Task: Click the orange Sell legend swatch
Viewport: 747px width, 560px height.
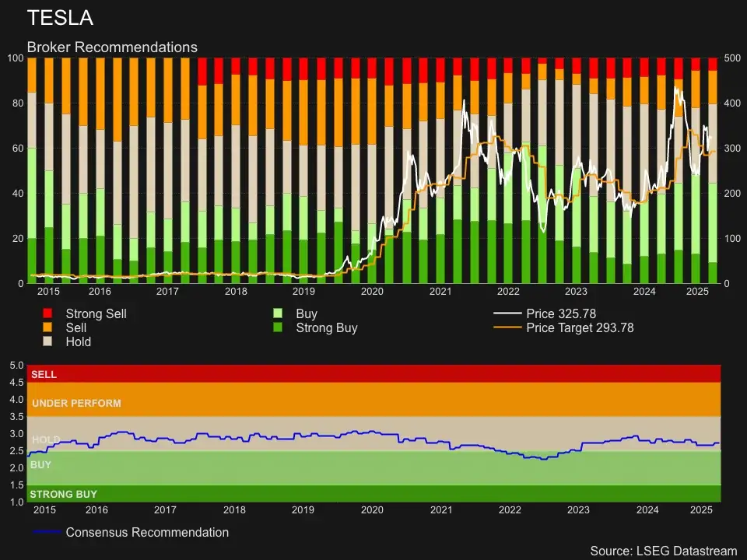Action: tap(47, 327)
